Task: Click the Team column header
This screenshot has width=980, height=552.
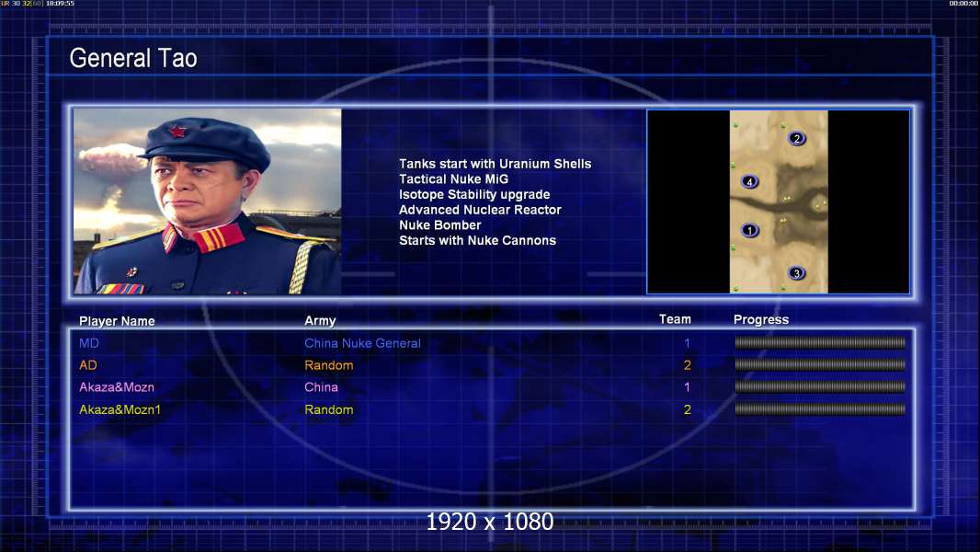Action: [675, 319]
